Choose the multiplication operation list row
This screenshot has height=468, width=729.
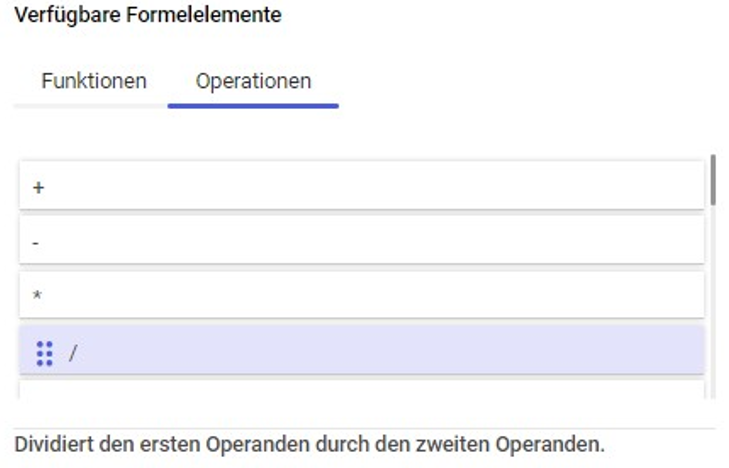362,294
